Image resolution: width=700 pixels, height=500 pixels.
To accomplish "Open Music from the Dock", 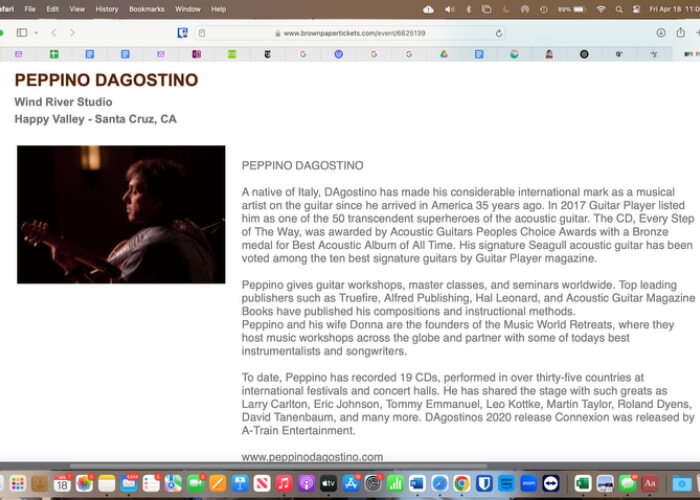I will coord(284,483).
